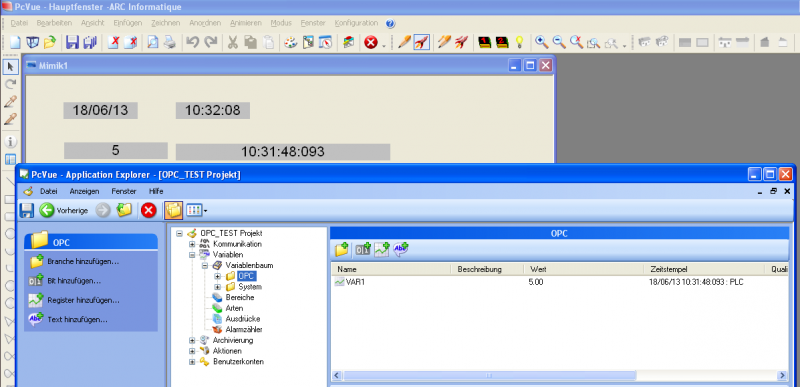Viewport: 800px width, 387px height.
Task: Open Datei menu in Application Explorer
Action: pyautogui.click(x=48, y=192)
